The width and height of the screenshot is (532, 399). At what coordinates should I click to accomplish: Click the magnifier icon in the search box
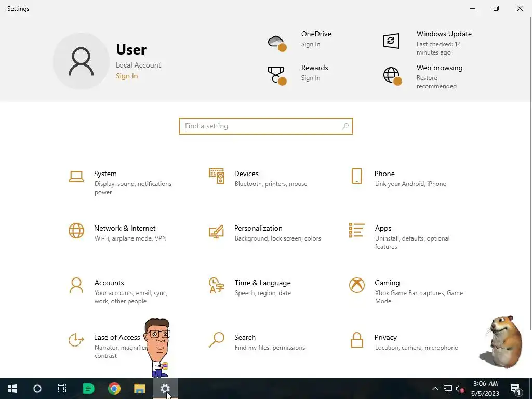(x=345, y=126)
